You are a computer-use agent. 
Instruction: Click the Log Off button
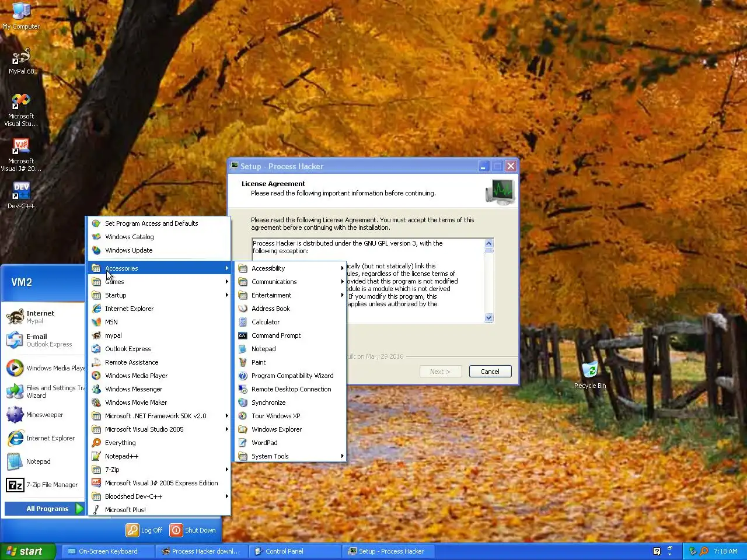point(145,530)
